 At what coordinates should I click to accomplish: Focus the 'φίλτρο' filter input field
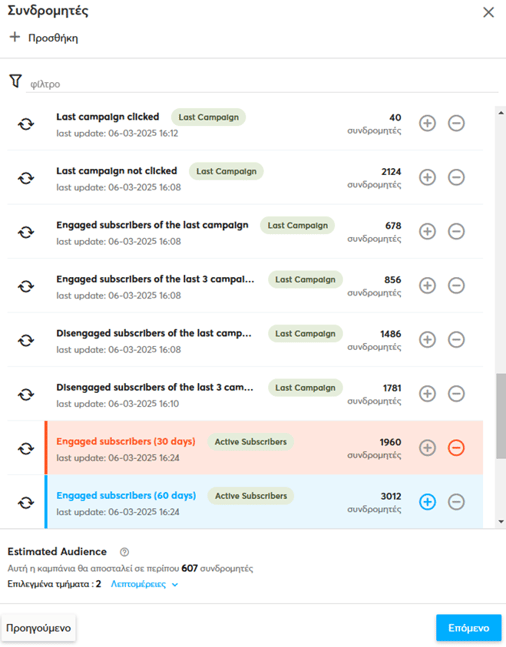(x=262, y=84)
